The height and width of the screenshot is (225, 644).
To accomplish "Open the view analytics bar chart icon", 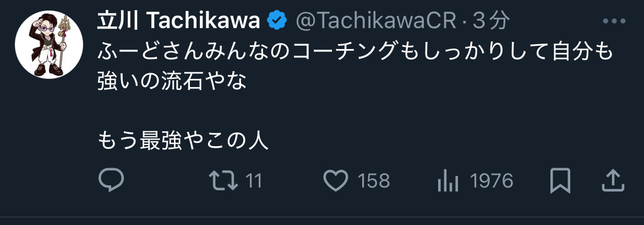I will point(444,180).
